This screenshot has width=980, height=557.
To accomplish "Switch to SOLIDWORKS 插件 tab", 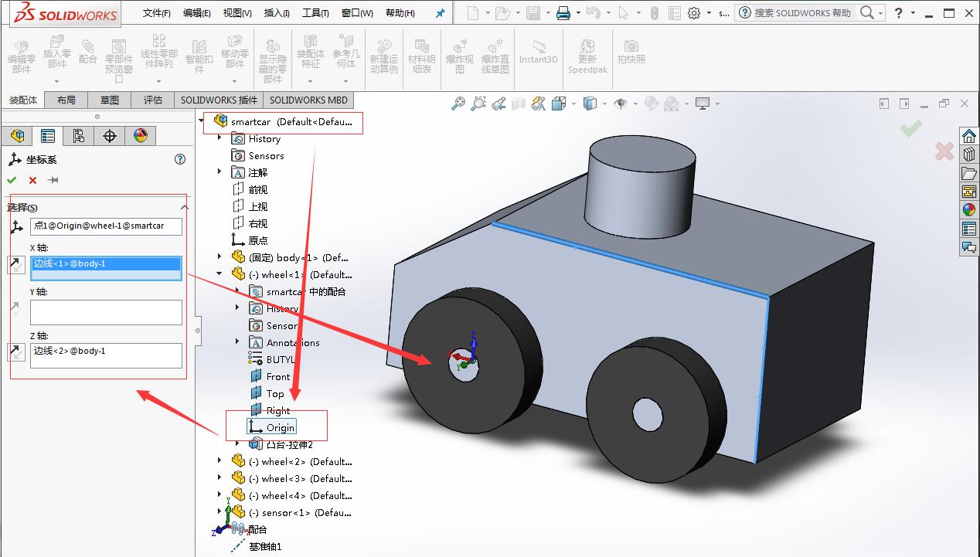I will (219, 100).
